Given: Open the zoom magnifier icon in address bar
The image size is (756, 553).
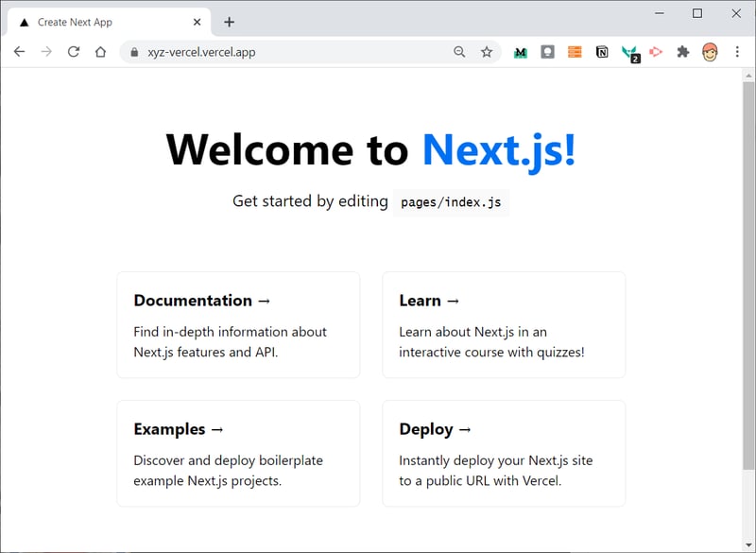Looking at the screenshot, I should (459, 52).
